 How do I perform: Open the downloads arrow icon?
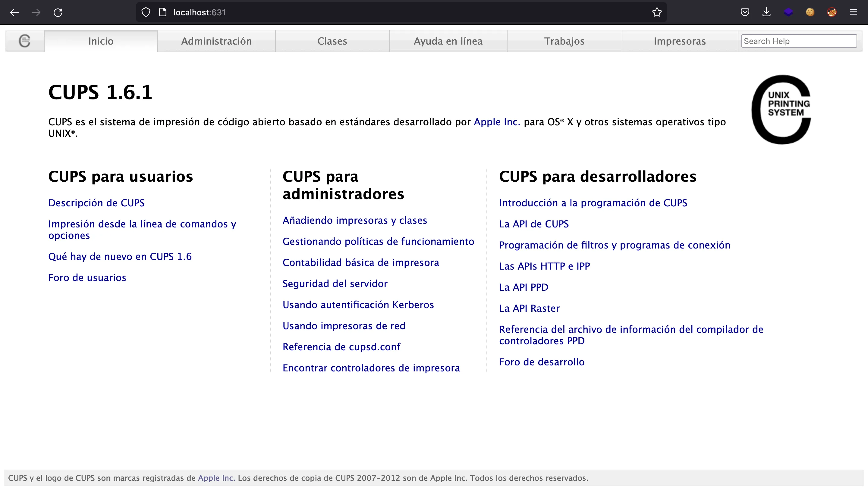click(x=766, y=12)
